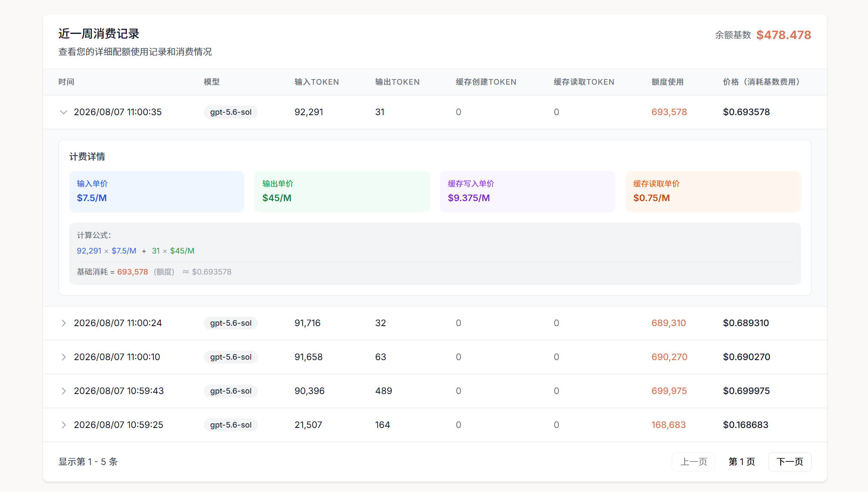Viewport: 868px width, 492px height.
Task: Click price $0.168683
Action: pyautogui.click(x=745, y=425)
